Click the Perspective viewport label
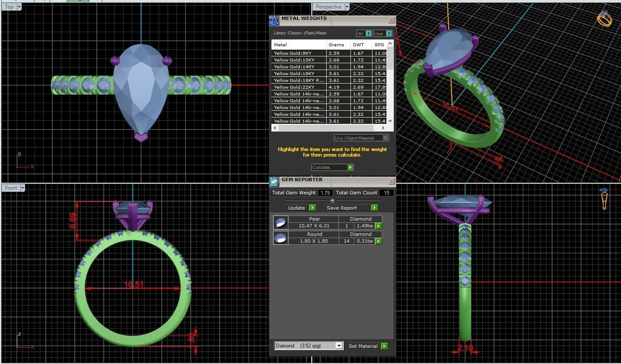621x364 pixels. click(329, 7)
